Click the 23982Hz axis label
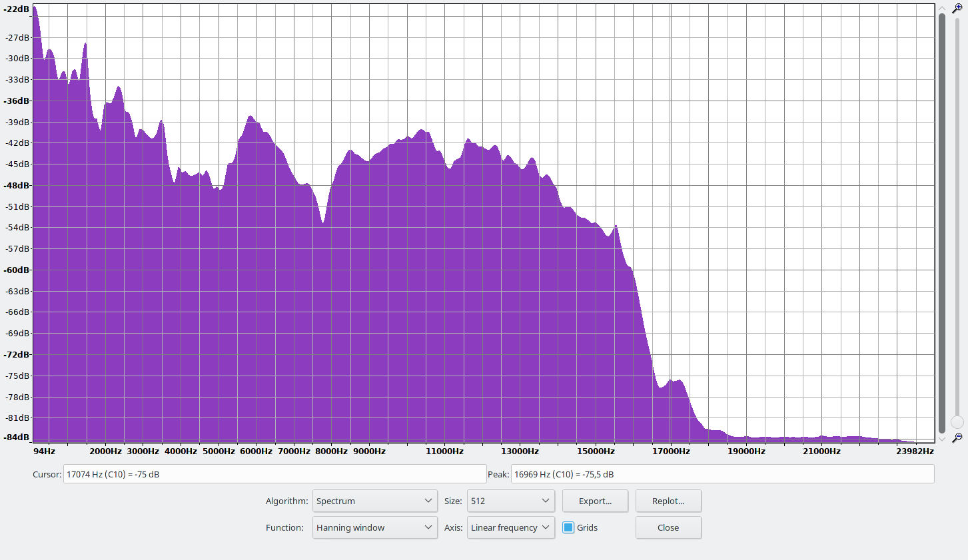The height and width of the screenshot is (560, 968). coord(915,451)
